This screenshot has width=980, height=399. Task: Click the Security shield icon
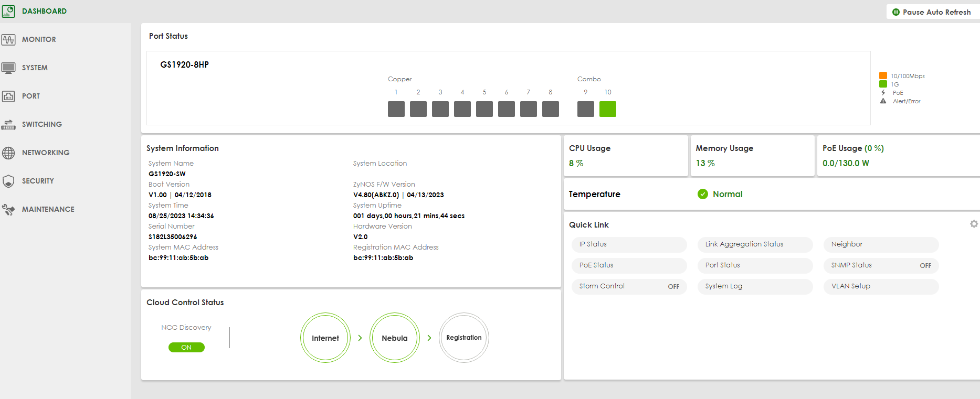pos(8,181)
